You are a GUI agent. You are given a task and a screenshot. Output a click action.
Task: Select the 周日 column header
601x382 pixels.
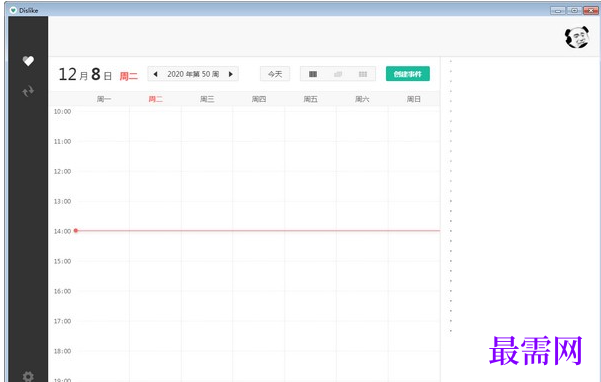[x=414, y=99]
